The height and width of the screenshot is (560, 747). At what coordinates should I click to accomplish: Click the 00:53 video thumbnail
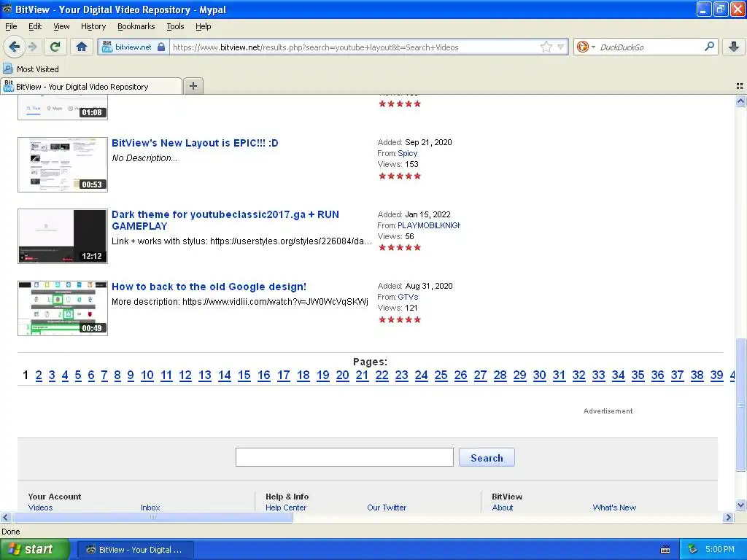(63, 165)
